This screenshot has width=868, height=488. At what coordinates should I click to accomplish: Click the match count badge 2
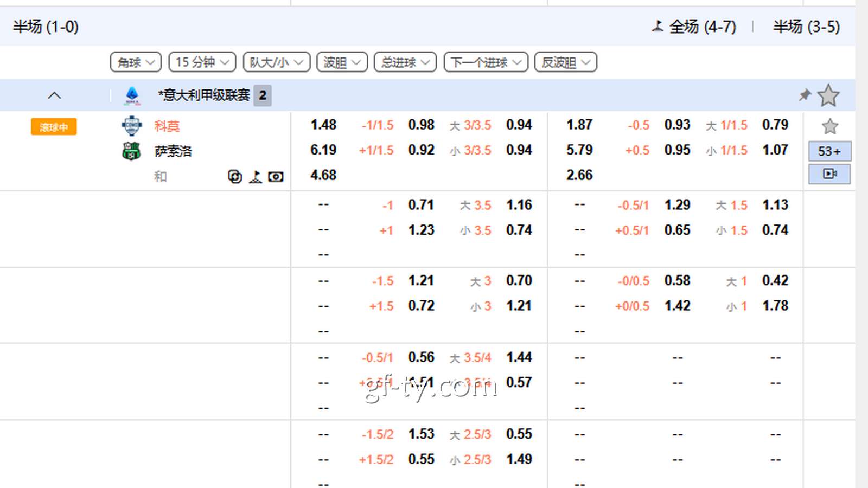click(x=263, y=95)
